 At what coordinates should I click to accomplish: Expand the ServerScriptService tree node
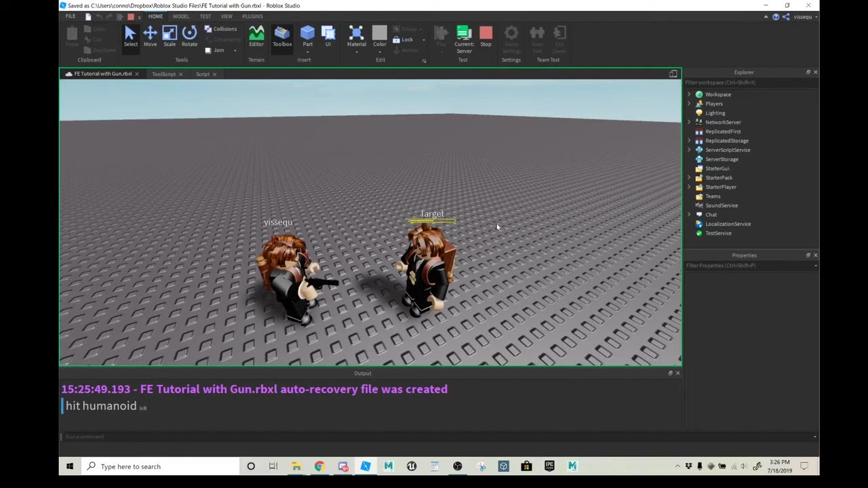[x=689, y=150]
